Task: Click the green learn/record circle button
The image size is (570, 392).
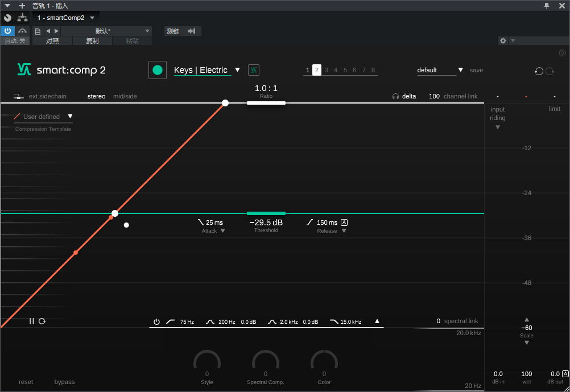Action: [x=158, y=70]
